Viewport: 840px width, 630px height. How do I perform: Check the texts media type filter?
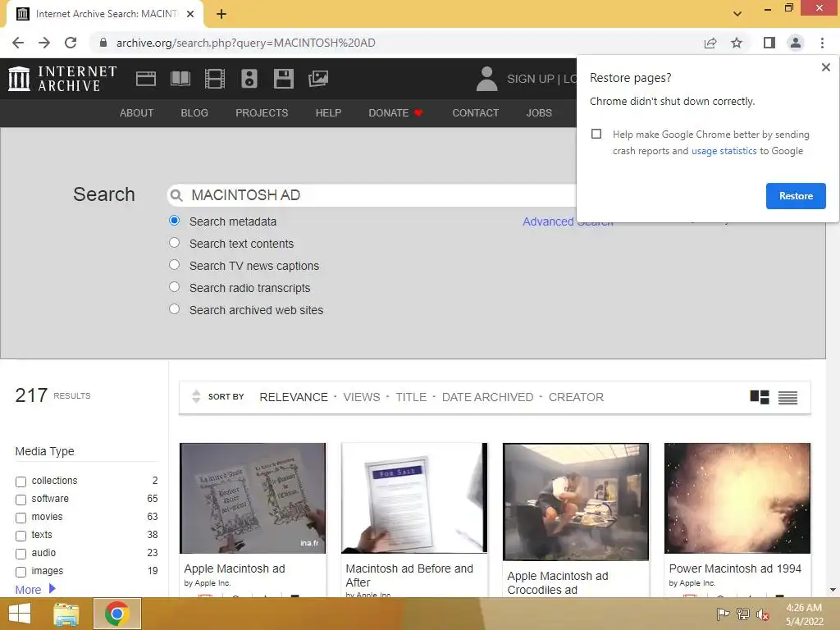[x=21, y=536]
